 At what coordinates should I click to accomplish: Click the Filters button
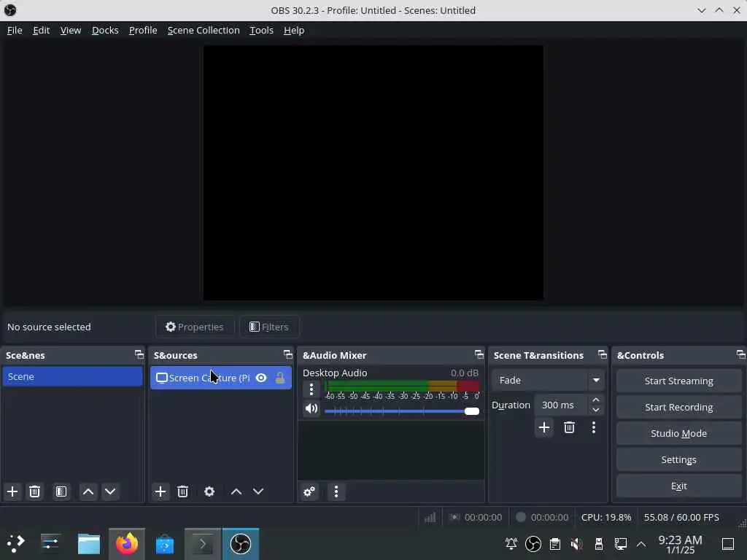pyautogui.click(x=269, y=327)
